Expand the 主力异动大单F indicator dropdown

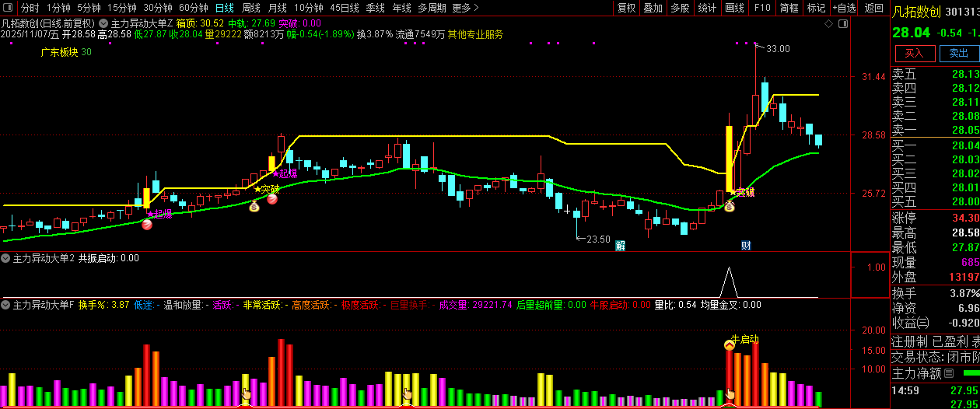point(7,305)
